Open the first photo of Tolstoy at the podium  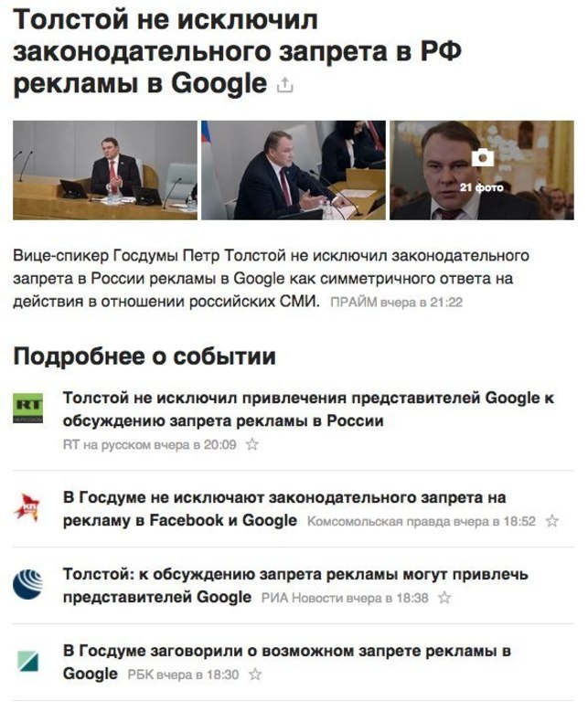[105, 170]
